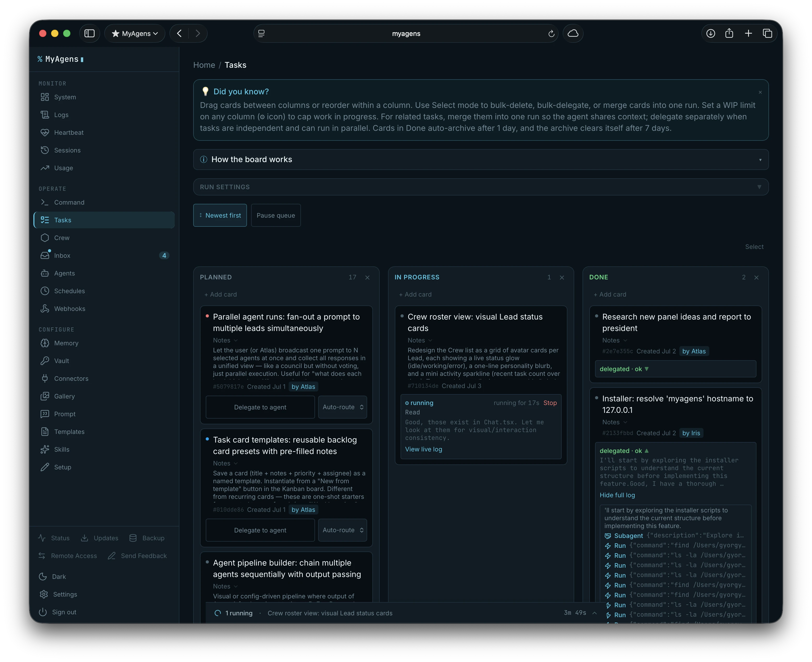
Task: Open the Webhooks page
Action: (x=104, y=309)
